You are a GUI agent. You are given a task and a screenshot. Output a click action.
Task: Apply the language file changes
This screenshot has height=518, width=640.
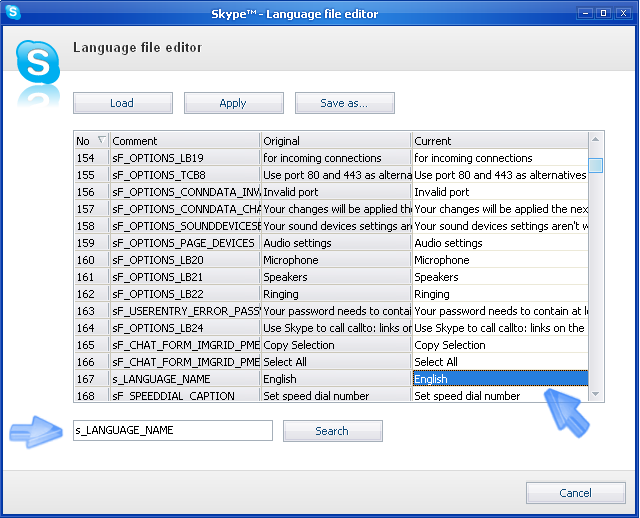pyautogui.click(x=234, y=103)
